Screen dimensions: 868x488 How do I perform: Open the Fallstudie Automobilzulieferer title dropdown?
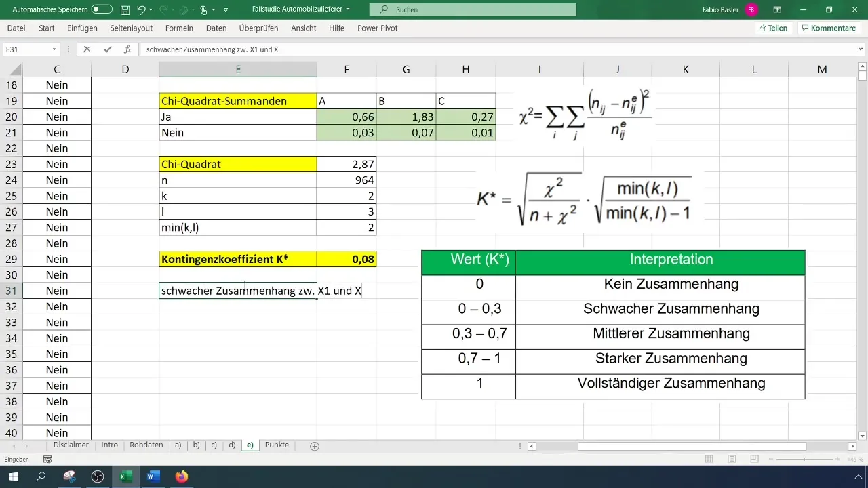pos(348,9)
